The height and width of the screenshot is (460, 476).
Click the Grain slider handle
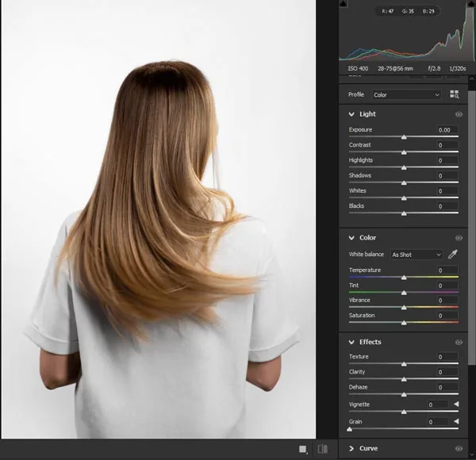click(x=349, y=429)
